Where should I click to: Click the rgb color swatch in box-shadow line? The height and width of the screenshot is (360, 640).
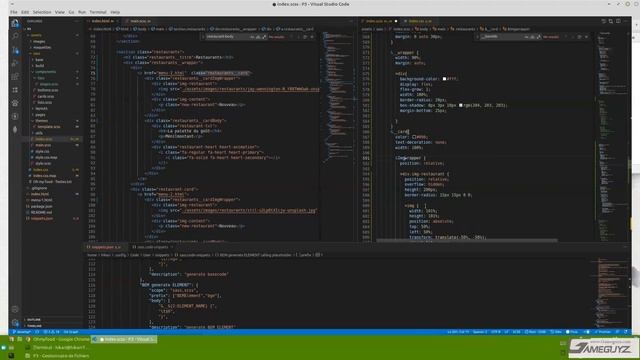click(x=460, y=105)
